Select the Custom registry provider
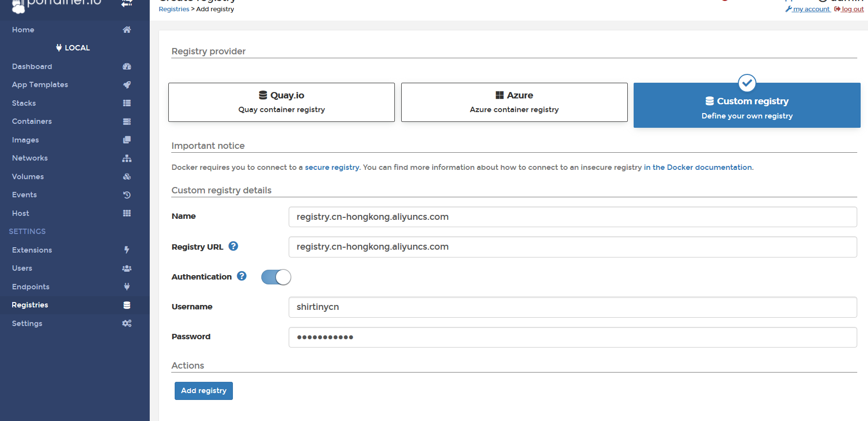The width and height of the screenshot is (868, 421). pos(747,105)
